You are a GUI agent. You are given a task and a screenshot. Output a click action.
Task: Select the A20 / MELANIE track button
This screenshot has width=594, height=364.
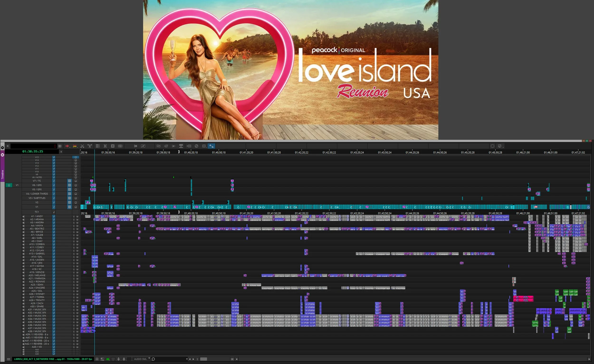(x=37, y=275)
